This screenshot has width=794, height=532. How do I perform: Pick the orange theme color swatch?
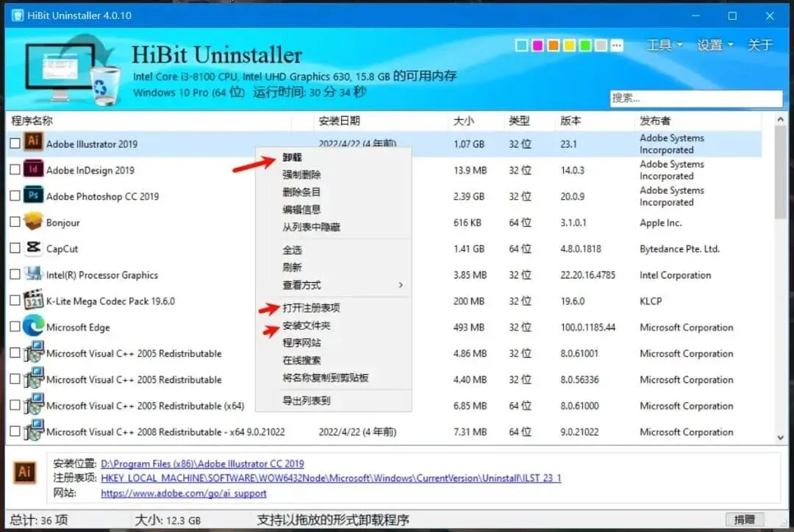click(x=553, y=46)
